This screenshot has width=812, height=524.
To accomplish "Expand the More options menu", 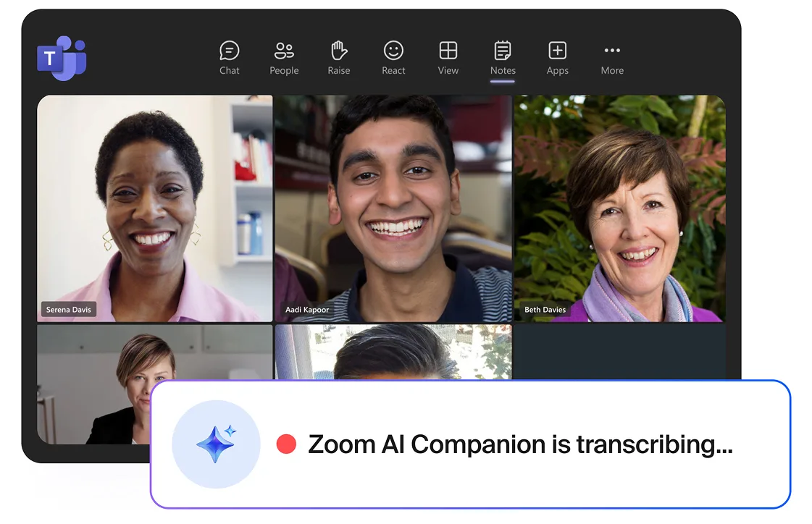I will pyautogui.click(x=612, y=58).
